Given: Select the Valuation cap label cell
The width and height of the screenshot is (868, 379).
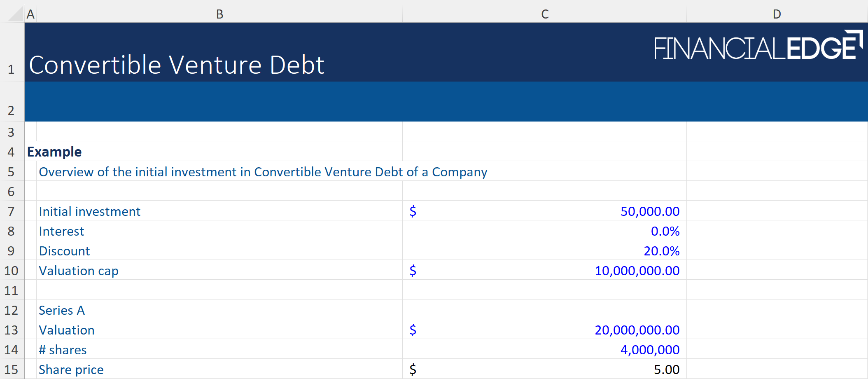Looking at the screenshot, I should click(79, 271).
